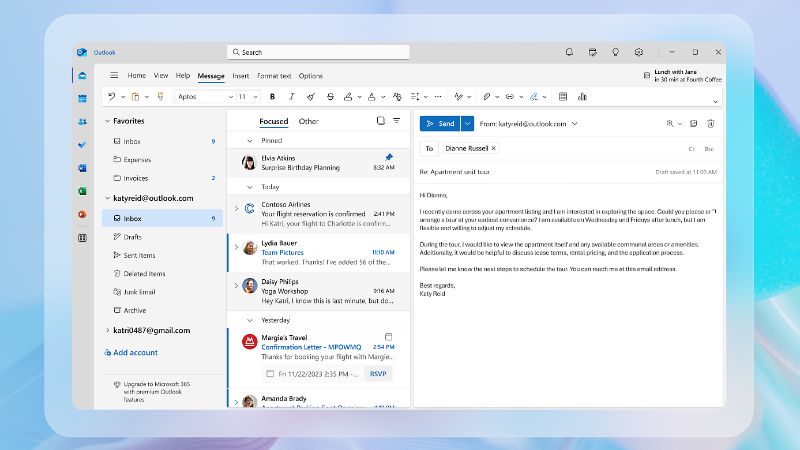The image size is (800, 450).
Task: Open the Insert ribbon tab
Action: click(240, 76)
